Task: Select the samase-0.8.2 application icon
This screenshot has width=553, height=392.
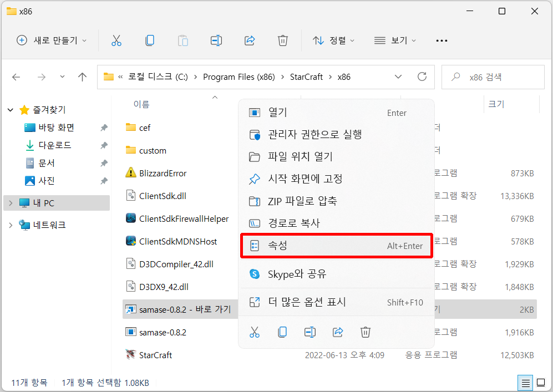Action: (x=131, y=332)
